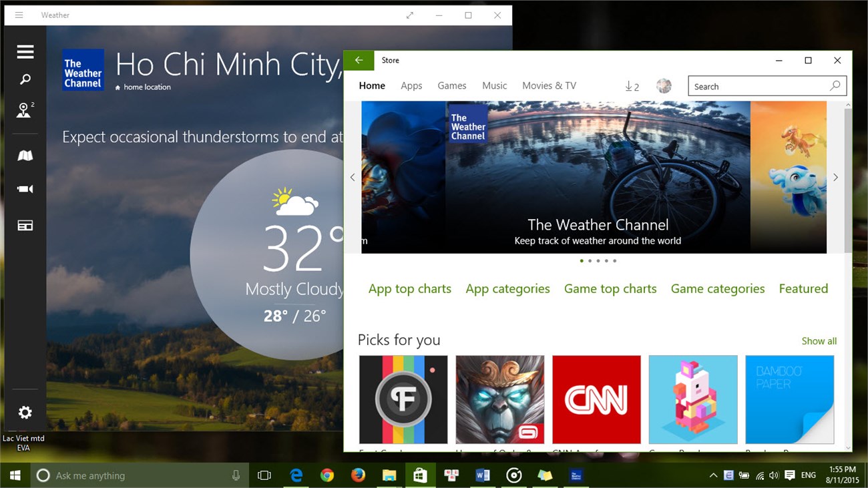Navigate back with the green Store arrow

click(359, 60)
